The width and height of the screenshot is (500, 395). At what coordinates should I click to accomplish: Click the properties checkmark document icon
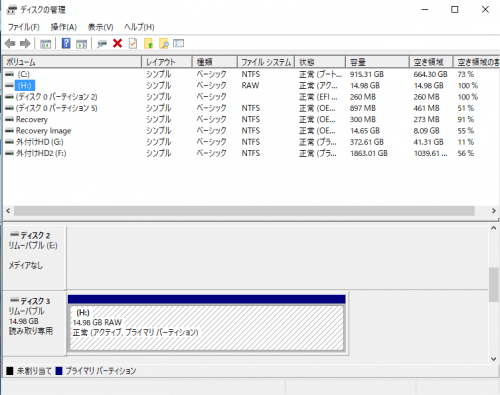click(133, 43)
